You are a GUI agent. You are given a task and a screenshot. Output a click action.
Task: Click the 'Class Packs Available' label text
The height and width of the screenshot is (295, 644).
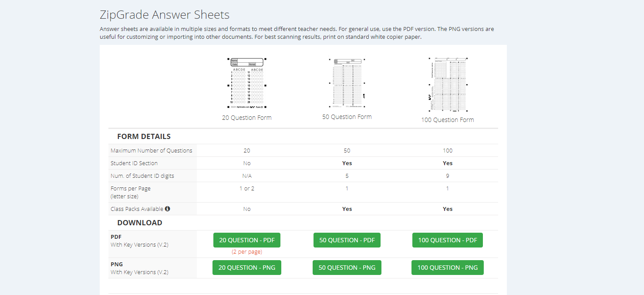click(x=137, y=209)
